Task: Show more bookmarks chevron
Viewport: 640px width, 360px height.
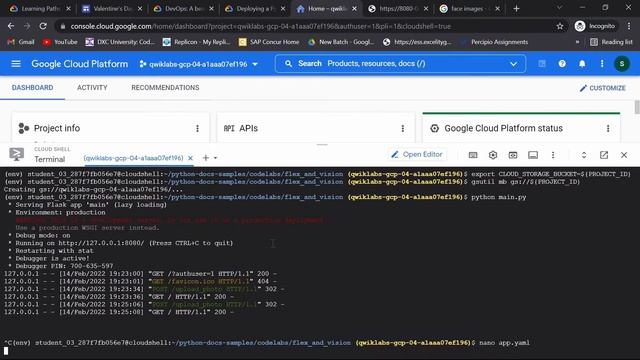Action: point(577,42)
